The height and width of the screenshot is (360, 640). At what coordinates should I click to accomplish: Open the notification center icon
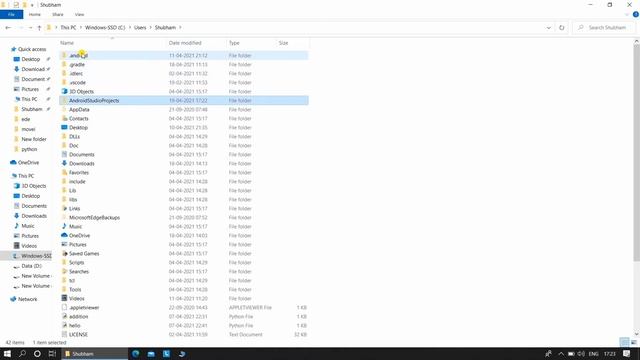627,353
